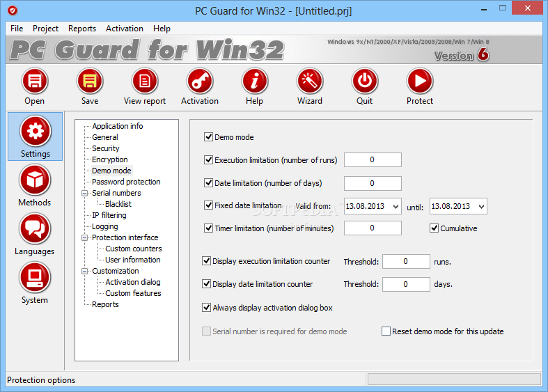
Task: Open the Project menu
Action: (x=45, y=29)
